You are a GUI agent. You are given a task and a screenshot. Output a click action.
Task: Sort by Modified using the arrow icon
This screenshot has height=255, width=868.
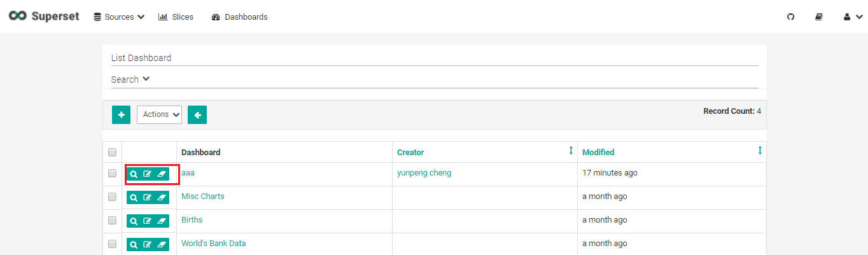pyautogui.click(x=760, y=151)
